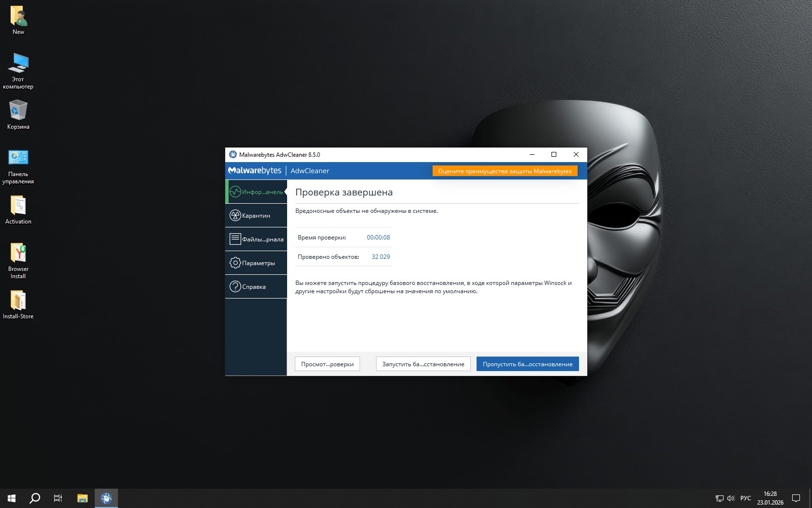The width and height of the screenshot is (812, 508).
Task: Click the volume speaker tray icon
Action: (x=731, y=498)
